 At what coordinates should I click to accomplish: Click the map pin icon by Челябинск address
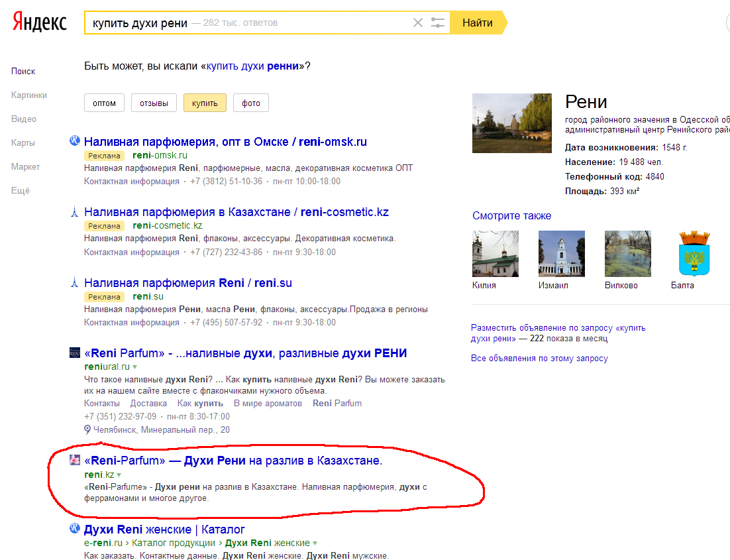point(87,429)
